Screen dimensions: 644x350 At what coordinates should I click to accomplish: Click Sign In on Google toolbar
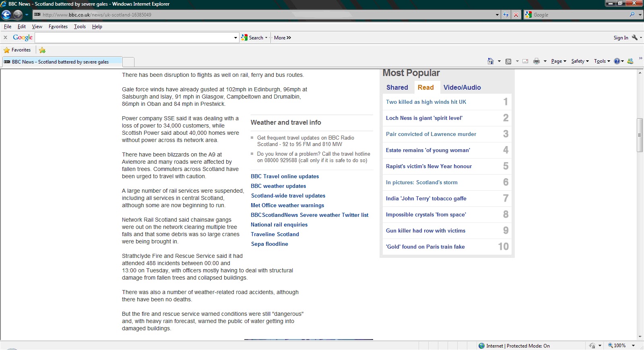coord(621,38)
